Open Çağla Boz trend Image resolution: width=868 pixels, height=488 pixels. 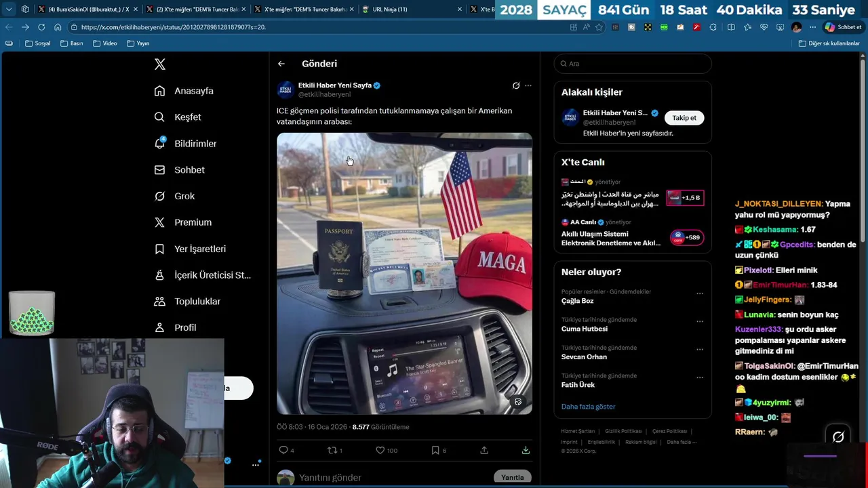[x=578, y=301]
